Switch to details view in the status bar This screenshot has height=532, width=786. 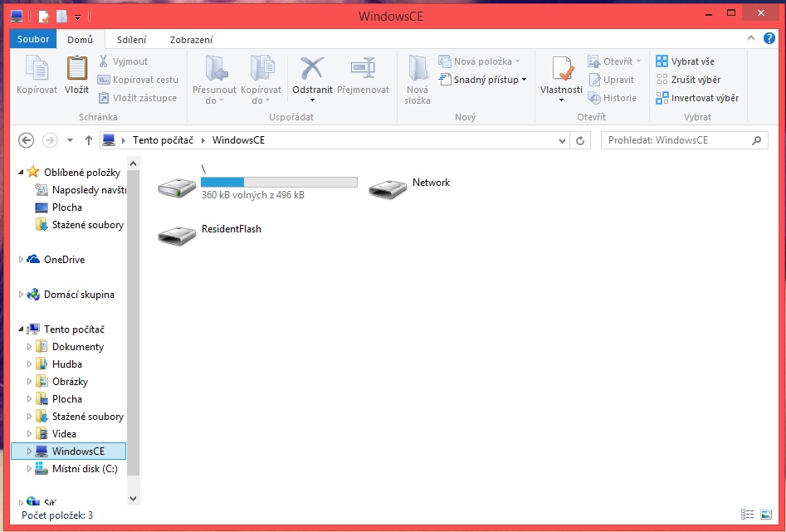[747, 515]
